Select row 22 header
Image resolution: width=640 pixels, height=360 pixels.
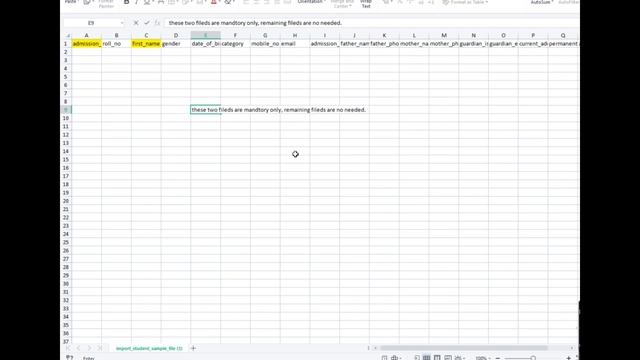66,218
